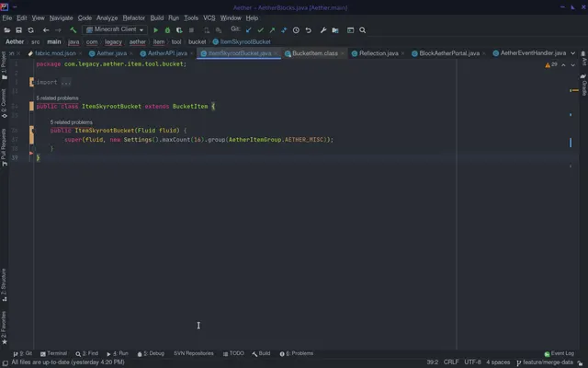The height and width of the screenshot is (368, 588).
Task: Click 'bucket' in the breadcrumb path
Action: [x=197, y=41]
